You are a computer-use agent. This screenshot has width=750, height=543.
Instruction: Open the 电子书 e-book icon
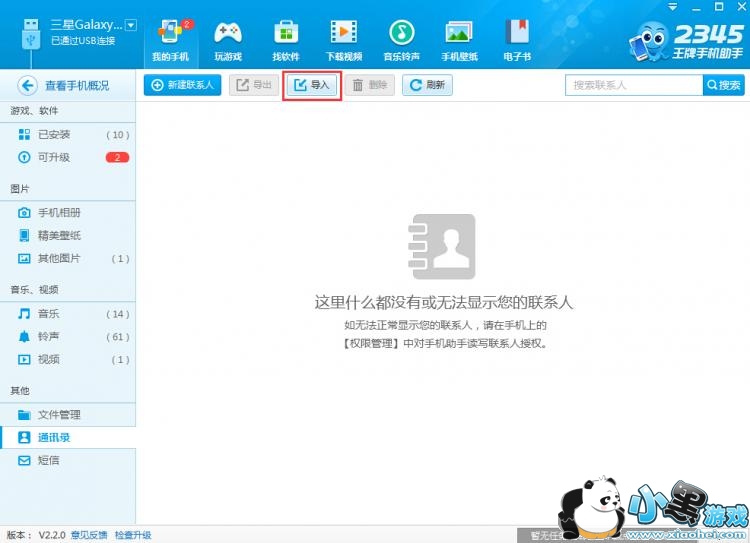tap(516, 34)
